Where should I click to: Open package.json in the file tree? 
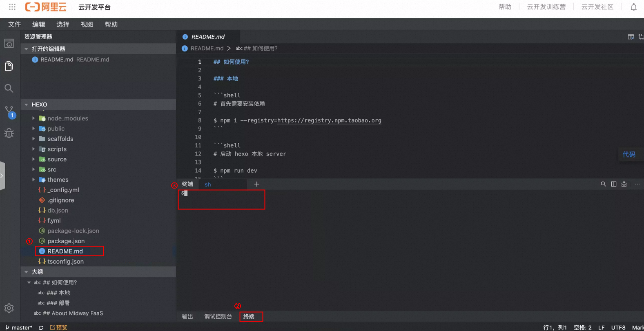[x=66, y=241]
